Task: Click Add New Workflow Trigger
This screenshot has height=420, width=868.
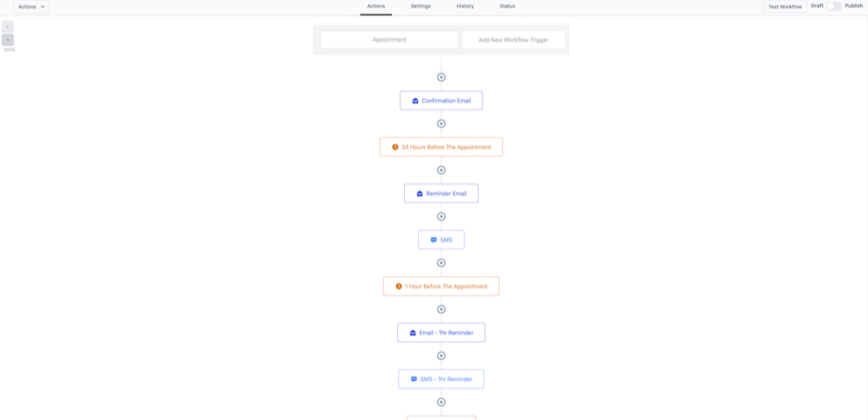Action: [x=514, y=40]
